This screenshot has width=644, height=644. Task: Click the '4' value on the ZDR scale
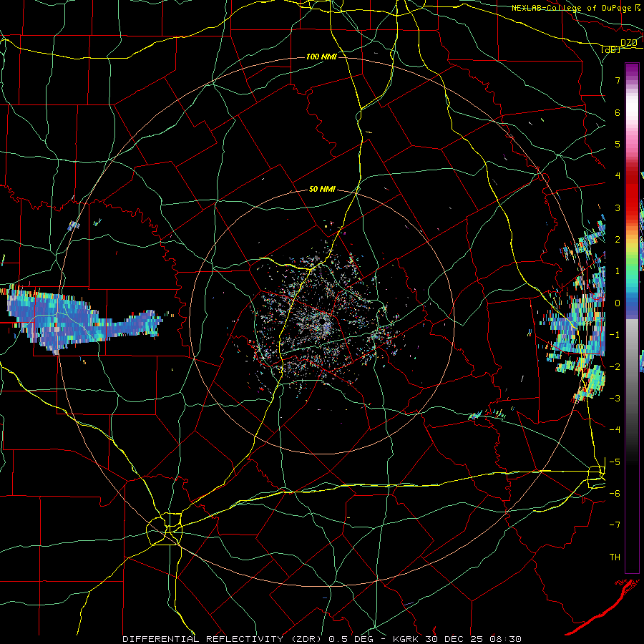point(618,176)
